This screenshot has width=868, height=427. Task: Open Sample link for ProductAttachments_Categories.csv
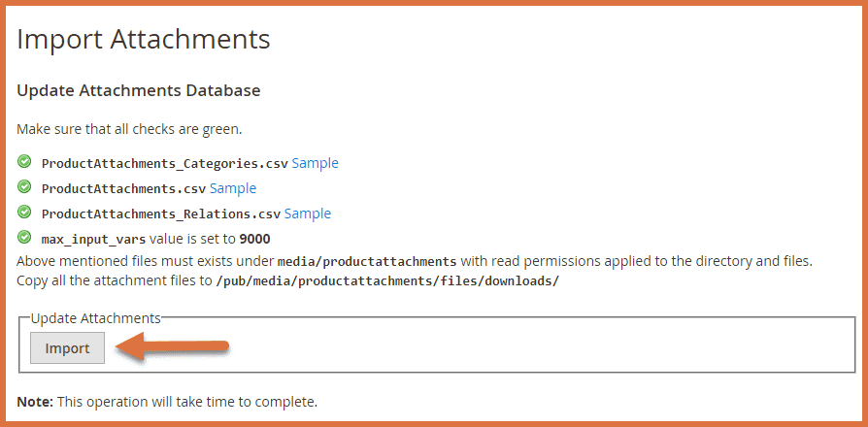click(x=315, y=163)
